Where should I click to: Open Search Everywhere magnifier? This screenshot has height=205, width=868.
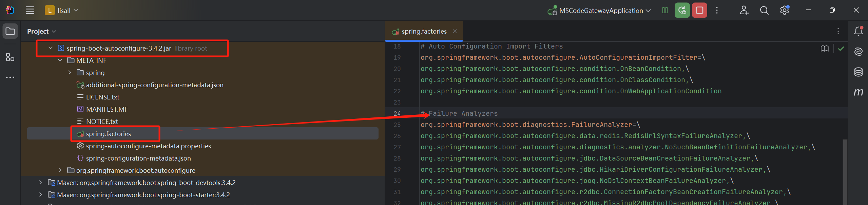click(764, 11)
